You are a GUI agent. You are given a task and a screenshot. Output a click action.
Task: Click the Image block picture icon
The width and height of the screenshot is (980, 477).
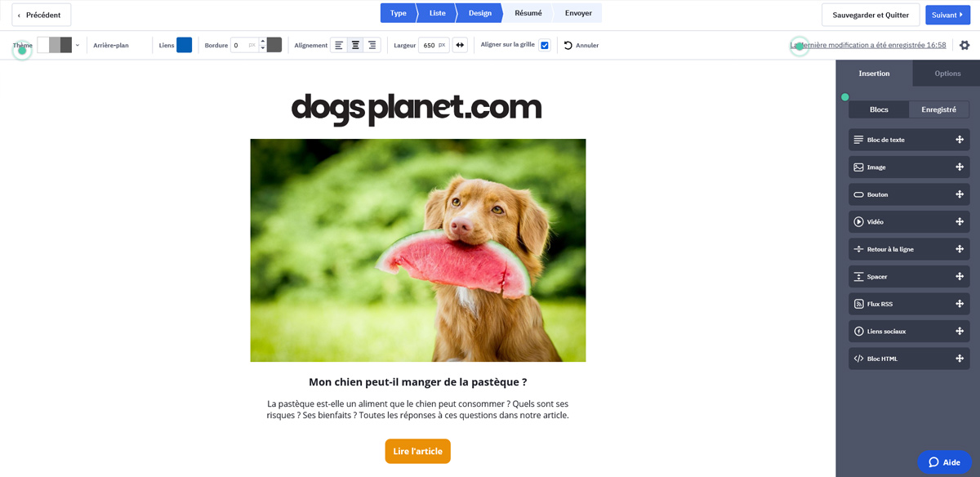click(858, 167)
